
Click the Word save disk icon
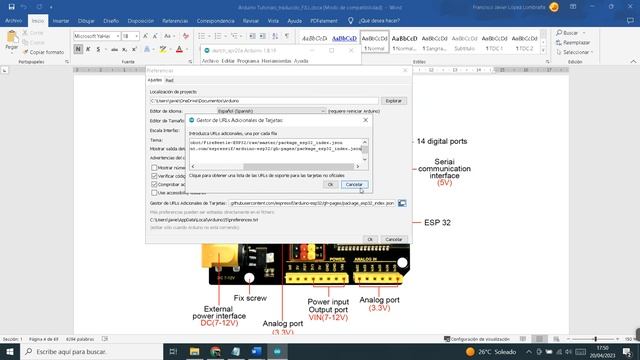[x=11, y=7]
